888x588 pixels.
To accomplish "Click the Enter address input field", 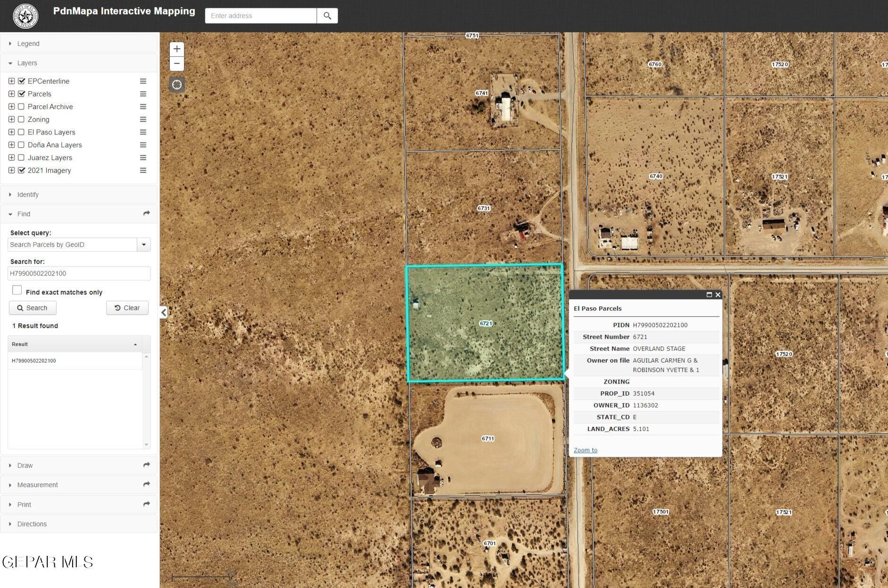I will 260,16.
